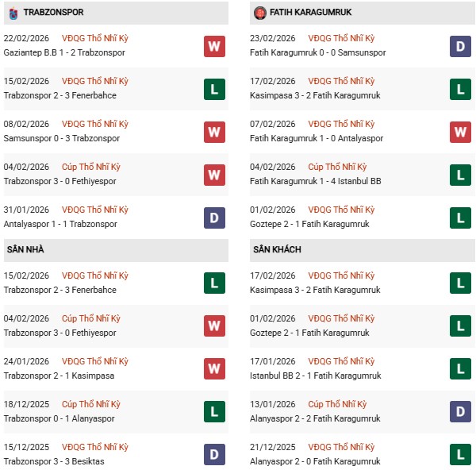
Task: Select the D badge beside Antalyaspor 1 - 1 Trabzonspor
Action: [x=213, y=218]
